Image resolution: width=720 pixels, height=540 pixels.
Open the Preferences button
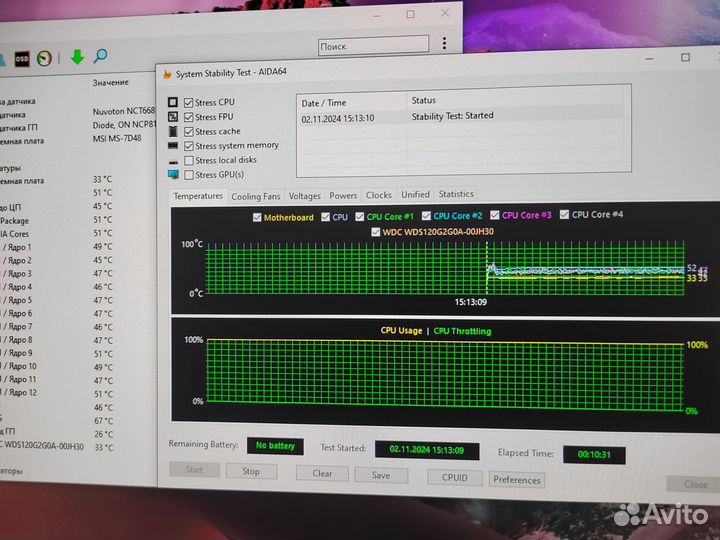point(517,480)
